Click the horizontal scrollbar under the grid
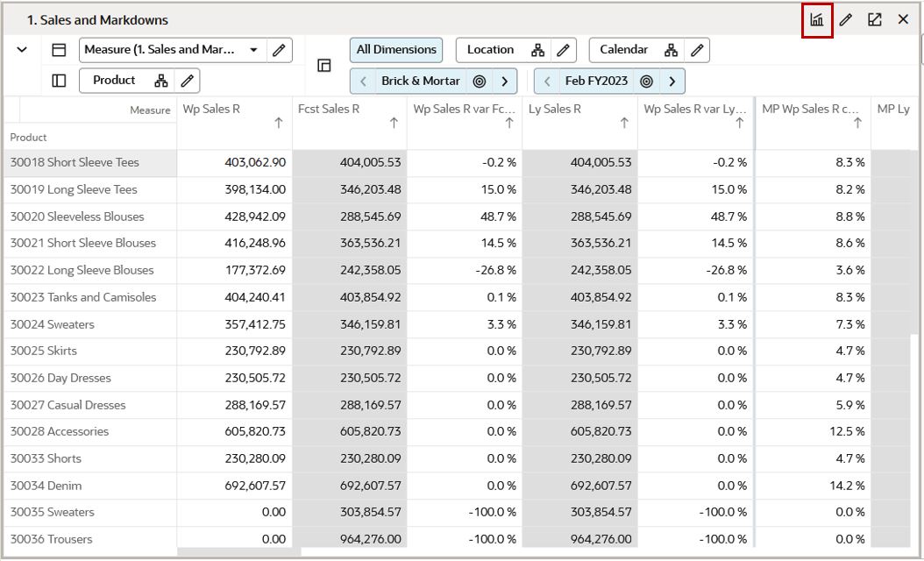This screenshot has height=561, width=924. tap(239, 552)
